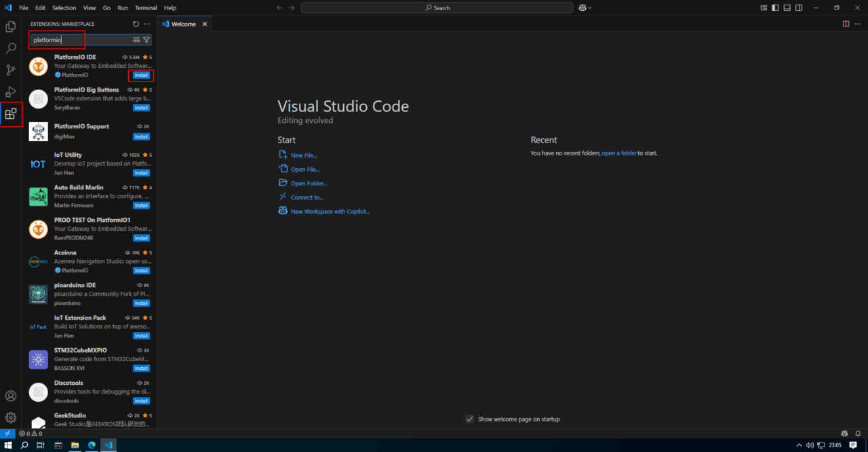
Task: Open the Accounts menu icon
Action: [11, 396]
